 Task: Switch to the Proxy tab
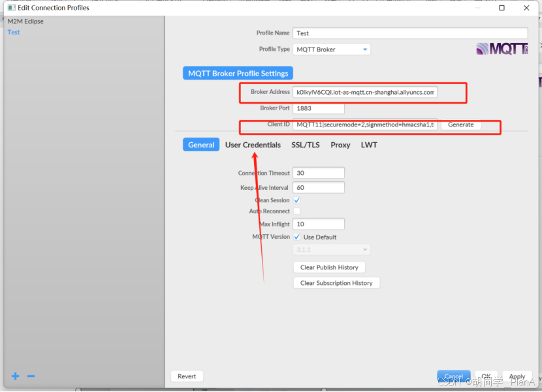point(340,145)
